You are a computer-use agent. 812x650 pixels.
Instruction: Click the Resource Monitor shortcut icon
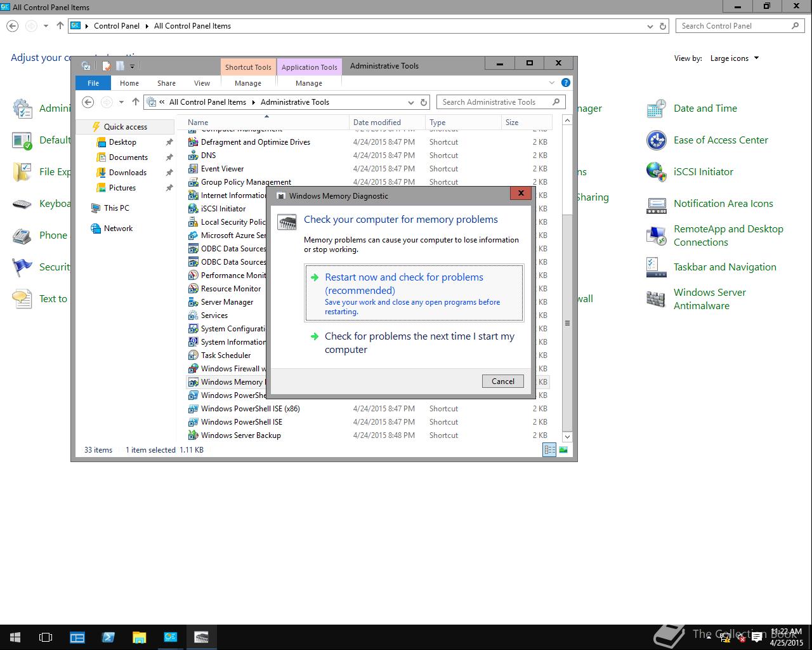click(x=193, y=289)
